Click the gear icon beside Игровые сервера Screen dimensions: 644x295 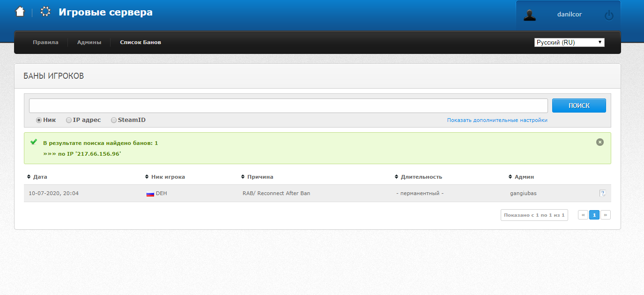coord(45,12)
